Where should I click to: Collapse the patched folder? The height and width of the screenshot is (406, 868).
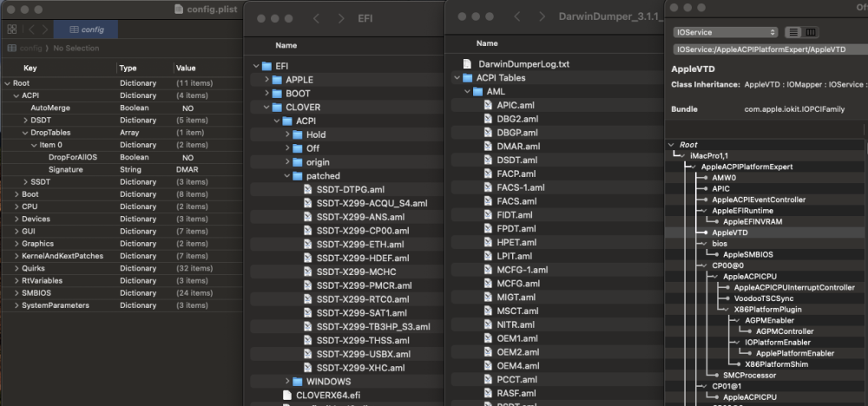click(287, 176)
